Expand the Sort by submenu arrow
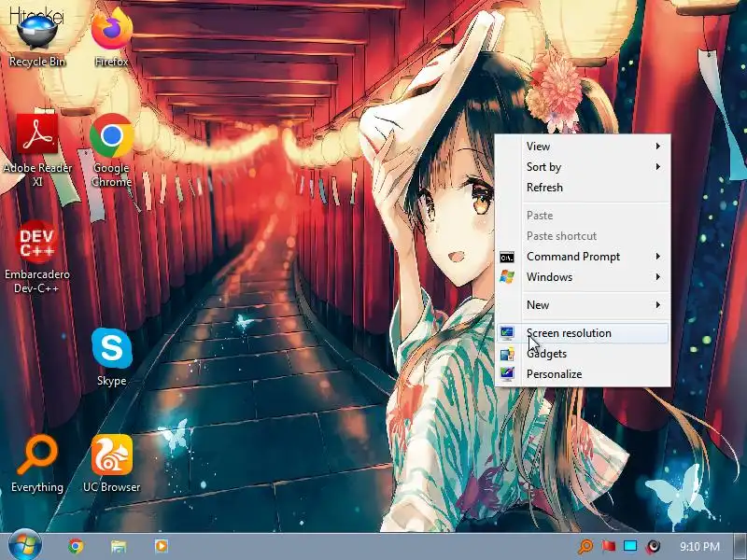 point(658,167)
